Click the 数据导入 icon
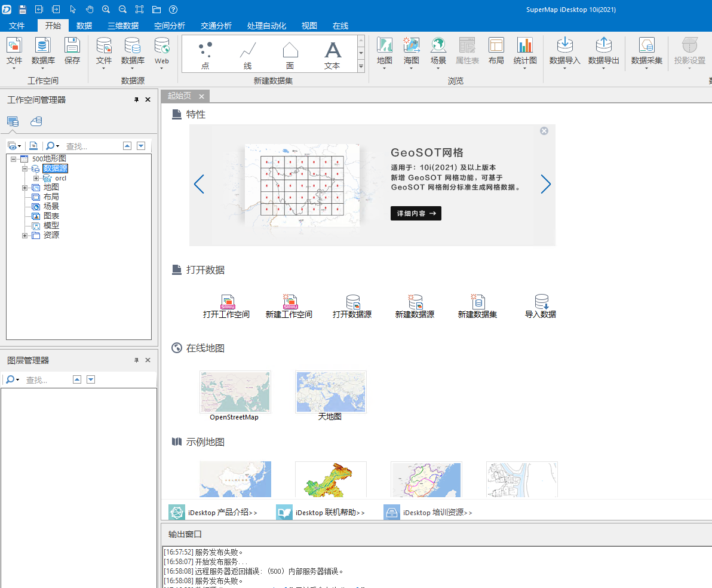712x588 pixels. point(565,53)
